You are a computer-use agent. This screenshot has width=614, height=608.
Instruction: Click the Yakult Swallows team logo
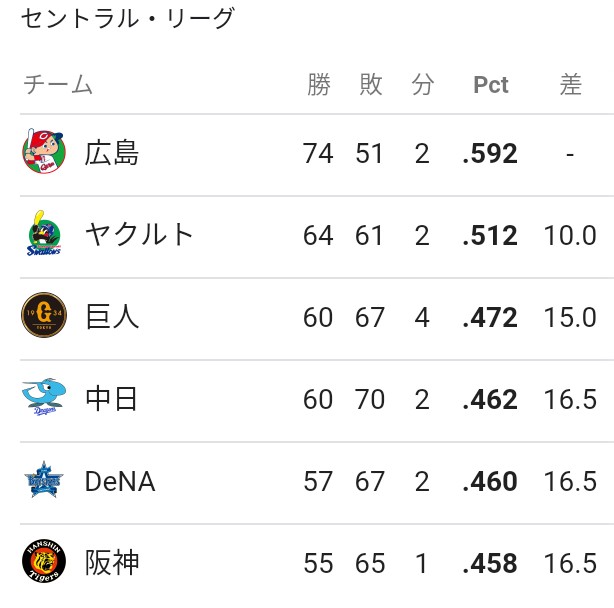(x=44, y=234)
